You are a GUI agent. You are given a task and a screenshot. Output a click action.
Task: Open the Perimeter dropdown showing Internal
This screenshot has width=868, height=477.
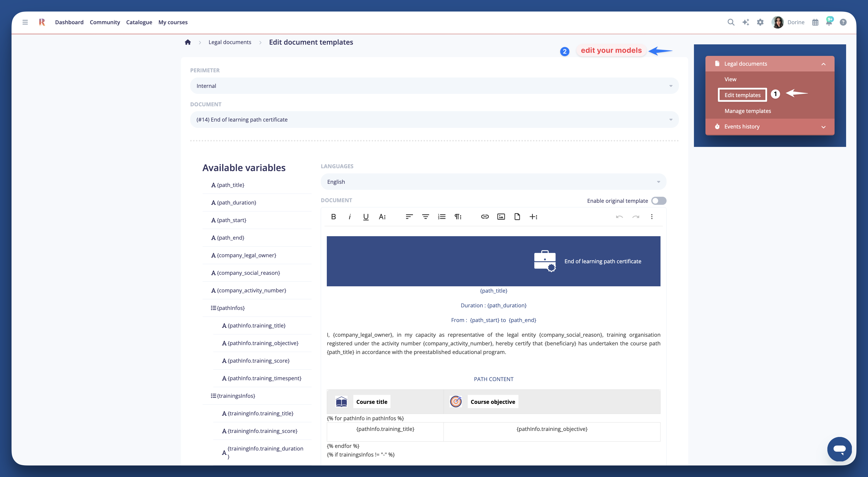[434, 86]
